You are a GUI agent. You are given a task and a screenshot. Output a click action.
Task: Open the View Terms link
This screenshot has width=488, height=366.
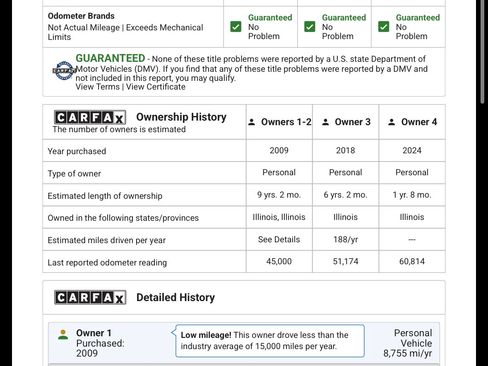[97, 87]
